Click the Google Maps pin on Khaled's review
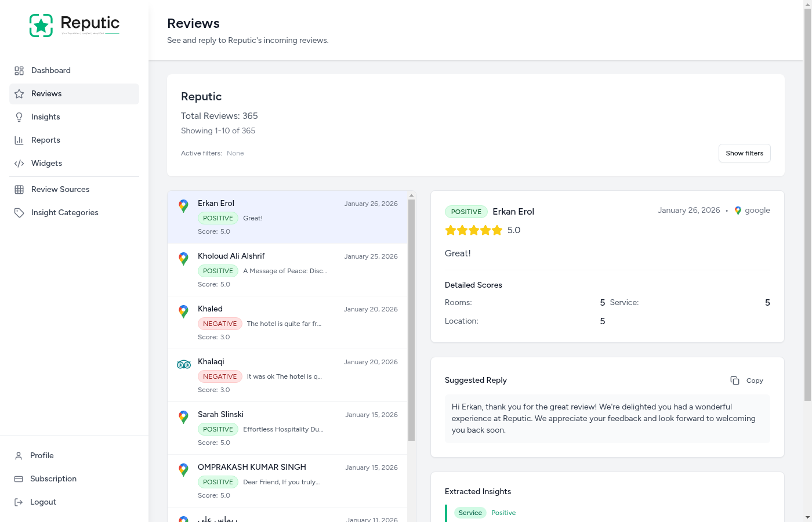Viewport: 812px width, 522px height. click(x=184, y=311)
